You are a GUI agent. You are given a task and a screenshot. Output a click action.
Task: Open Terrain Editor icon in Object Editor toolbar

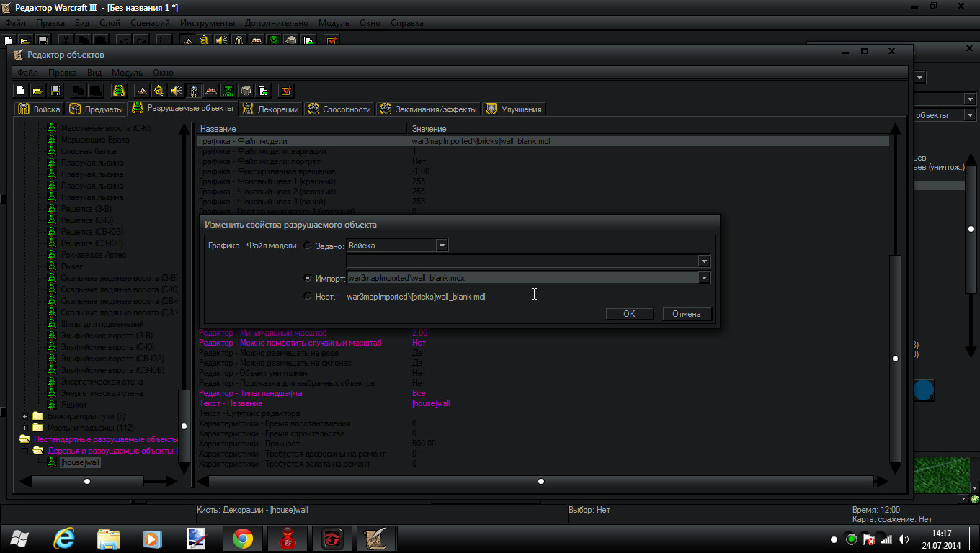142,91
